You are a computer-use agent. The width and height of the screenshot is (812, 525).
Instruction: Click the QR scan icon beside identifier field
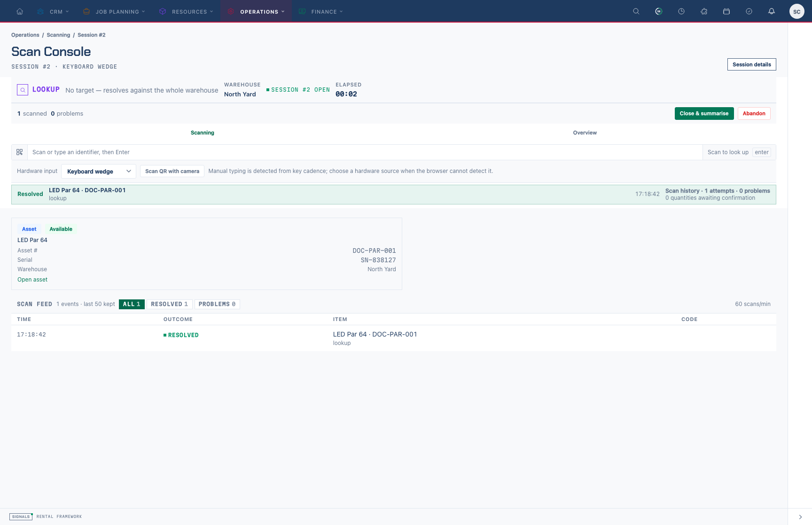20,152
